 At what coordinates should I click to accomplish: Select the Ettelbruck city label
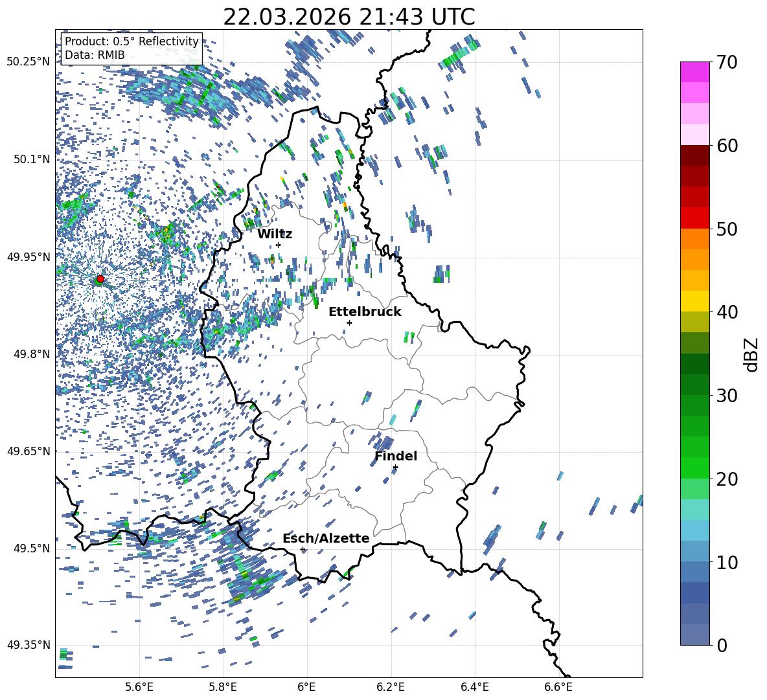tap(365, 311)
